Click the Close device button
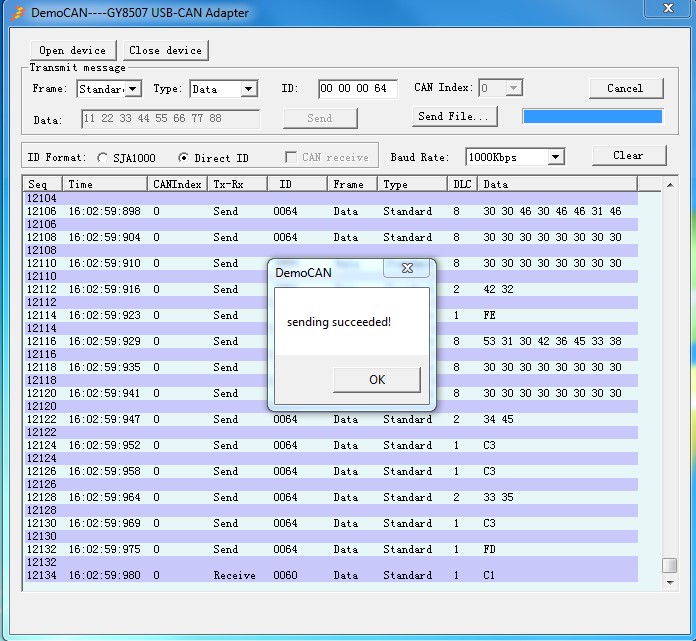This screenshot has height=641, width=696. [166, 50]
